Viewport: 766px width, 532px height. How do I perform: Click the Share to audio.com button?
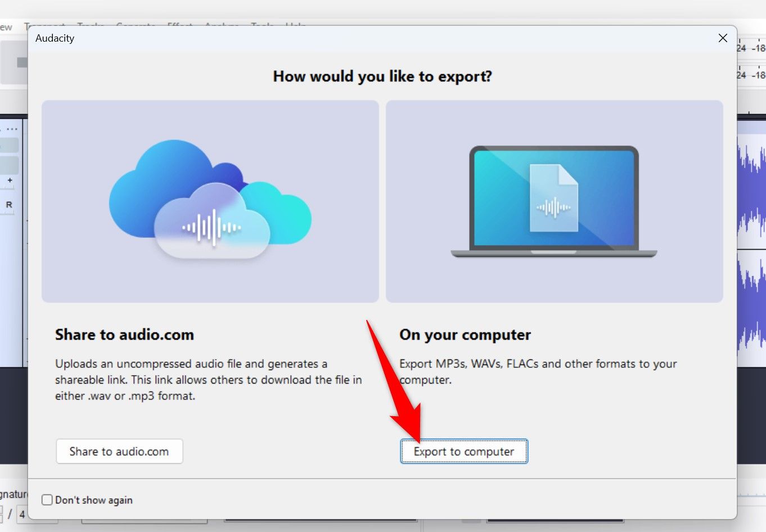[119, 452]
